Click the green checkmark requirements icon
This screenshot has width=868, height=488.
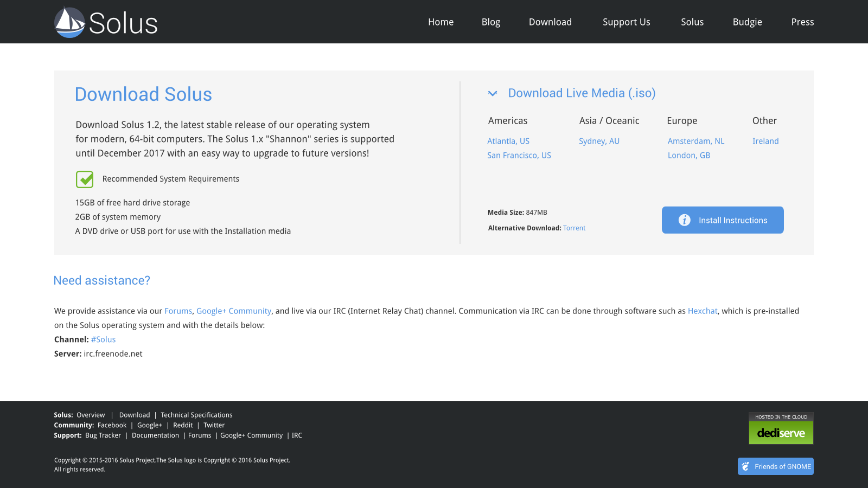pos(85,179)
